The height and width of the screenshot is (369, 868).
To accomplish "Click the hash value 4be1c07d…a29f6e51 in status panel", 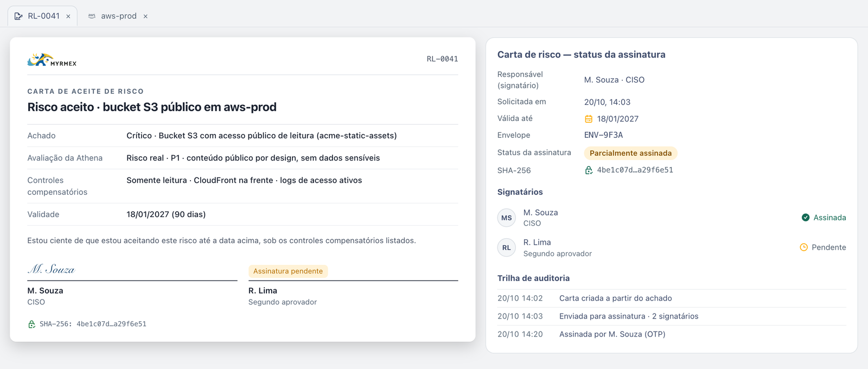I will [x=635, y=170].
